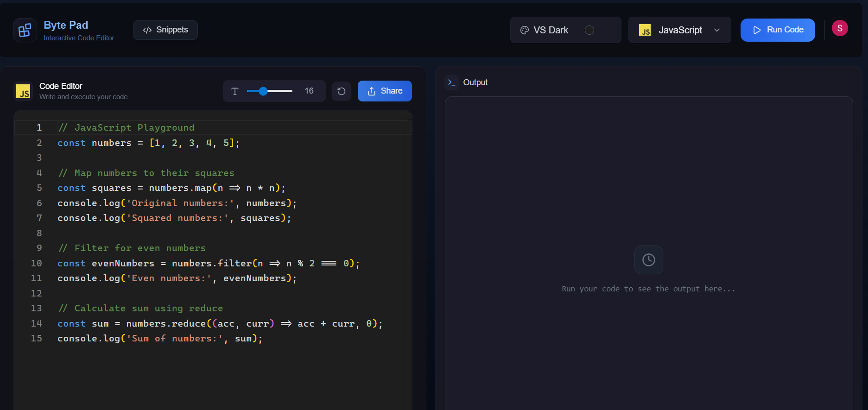Toggle the VS Dark theme circle
The image size is (868, 410).
(589, 30)
